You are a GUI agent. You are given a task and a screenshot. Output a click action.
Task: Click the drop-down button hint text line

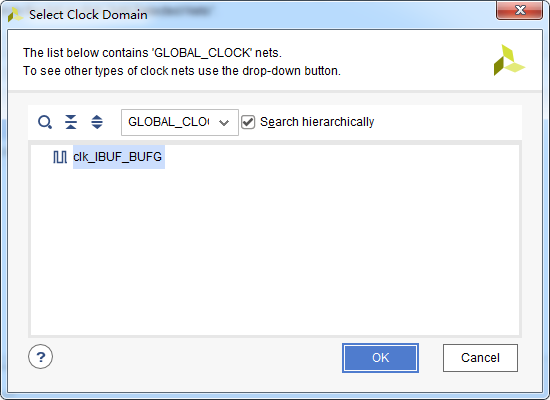(182, 71)
